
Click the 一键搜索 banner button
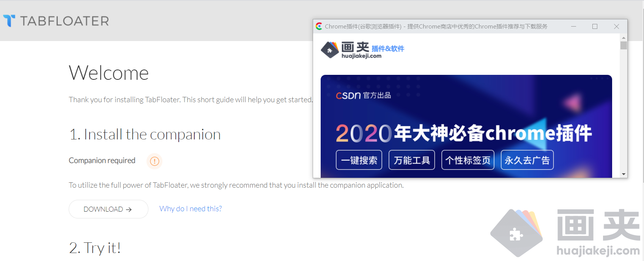pyautogui.click(x=359, y=160)
